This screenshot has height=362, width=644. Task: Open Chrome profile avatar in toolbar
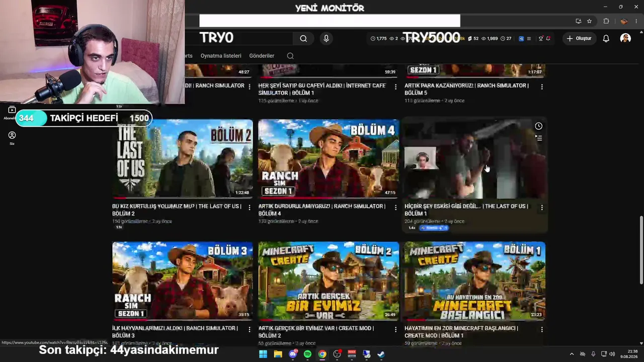pos(624,21)
